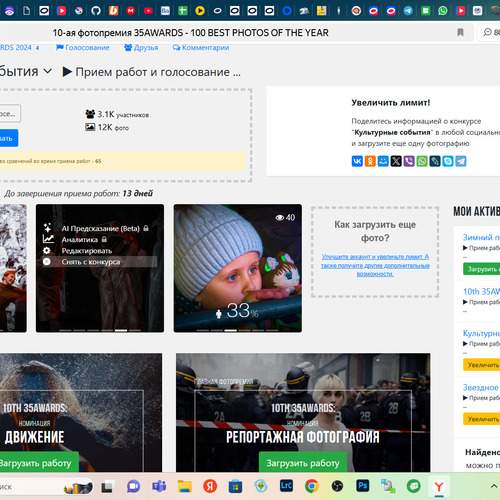The width and height of the screenshot is (500, 500).
Task: Select Редактировать menu entry
Action: pyautogui.click(x=87, y=250)
